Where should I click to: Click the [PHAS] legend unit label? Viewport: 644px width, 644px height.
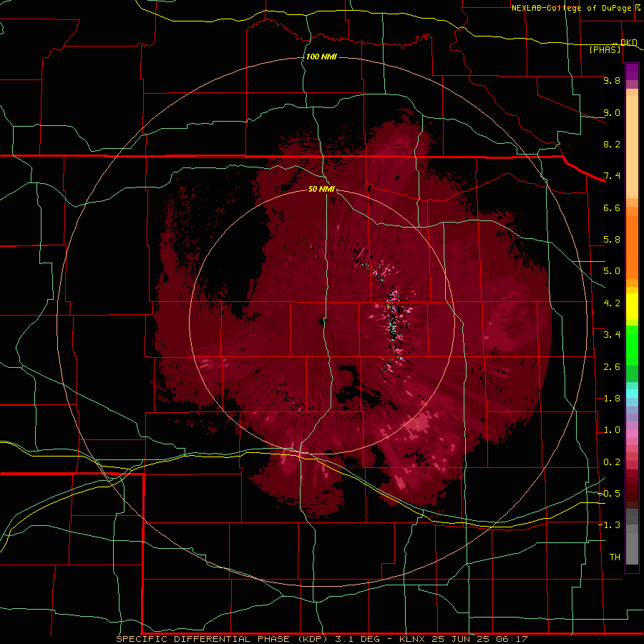[605, 49]
